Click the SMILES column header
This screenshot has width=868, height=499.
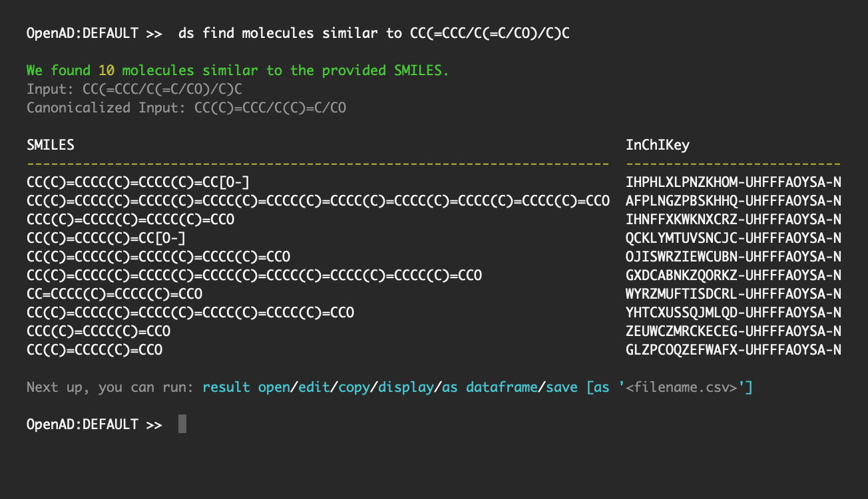click(51, 145)
